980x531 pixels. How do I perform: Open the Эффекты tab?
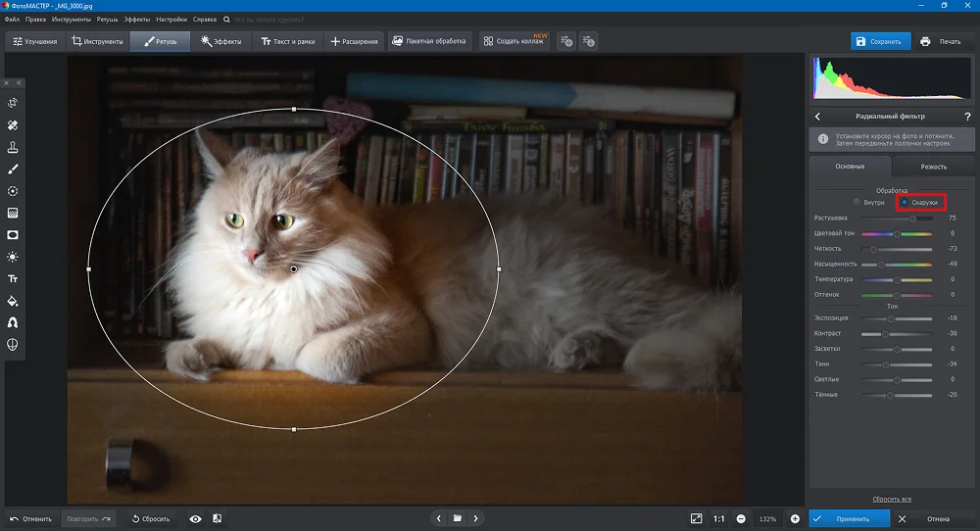[221, 41]
